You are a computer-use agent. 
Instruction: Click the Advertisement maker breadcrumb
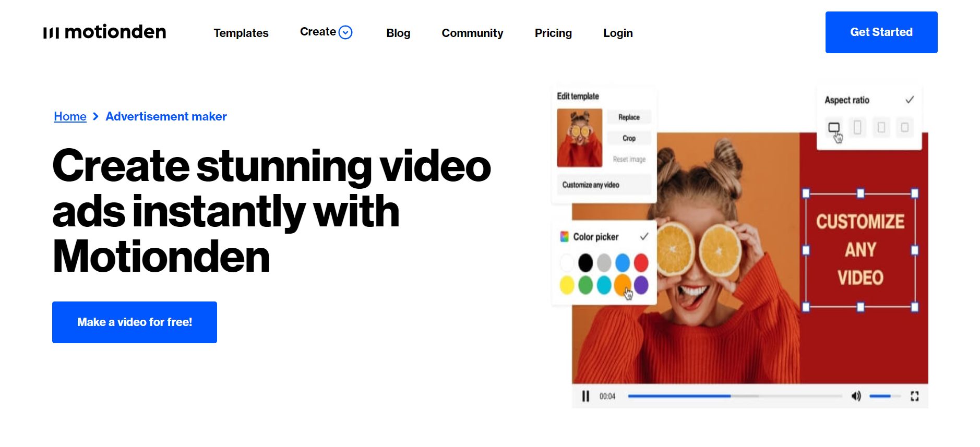pyautogui.click(x=166, y=116)
